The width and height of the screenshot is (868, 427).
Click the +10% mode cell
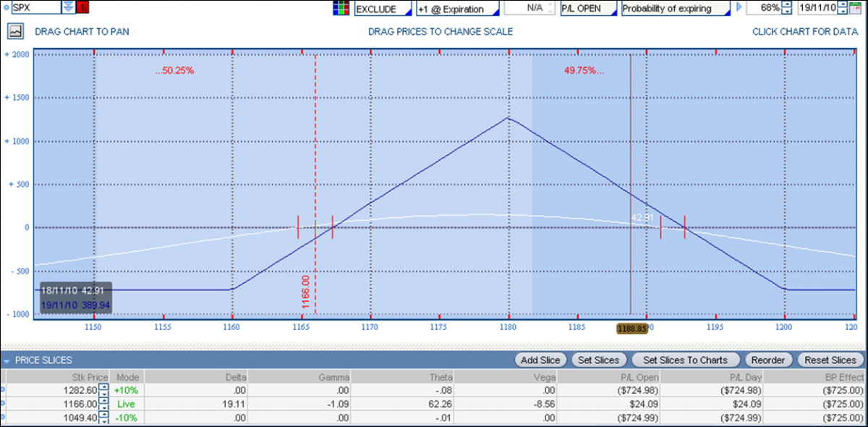pyautogui.click(x=127, y=390)
